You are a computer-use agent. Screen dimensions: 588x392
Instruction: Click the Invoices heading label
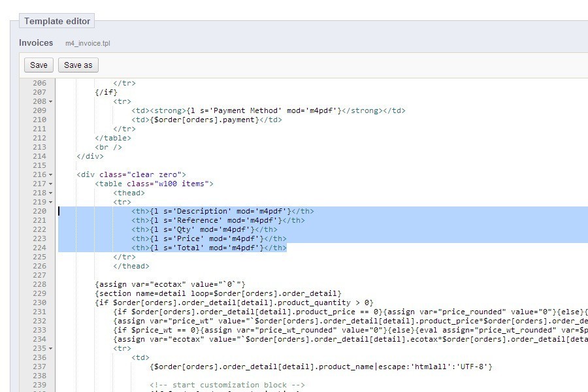point(36,42)
